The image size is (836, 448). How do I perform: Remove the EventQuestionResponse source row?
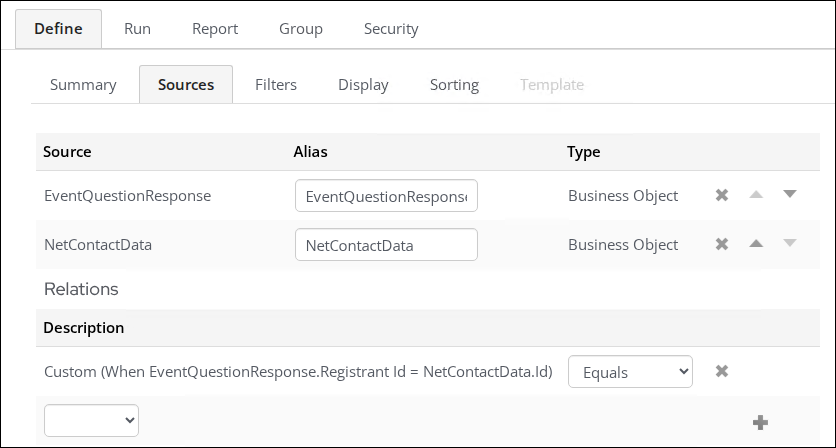(x=722, y=195)
